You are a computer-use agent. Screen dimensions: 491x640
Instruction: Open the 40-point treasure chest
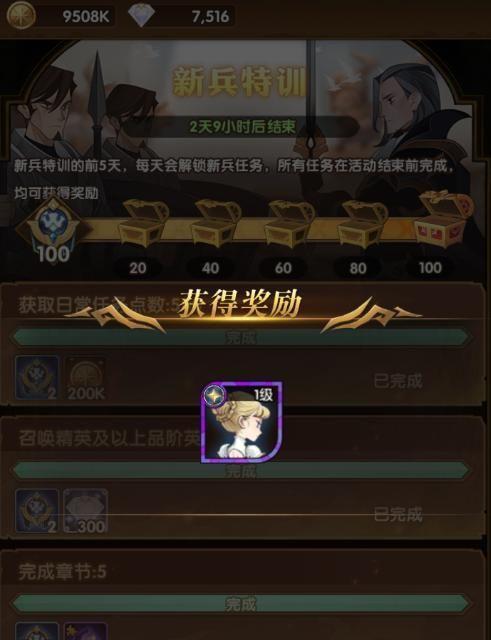tap(216, 223)
